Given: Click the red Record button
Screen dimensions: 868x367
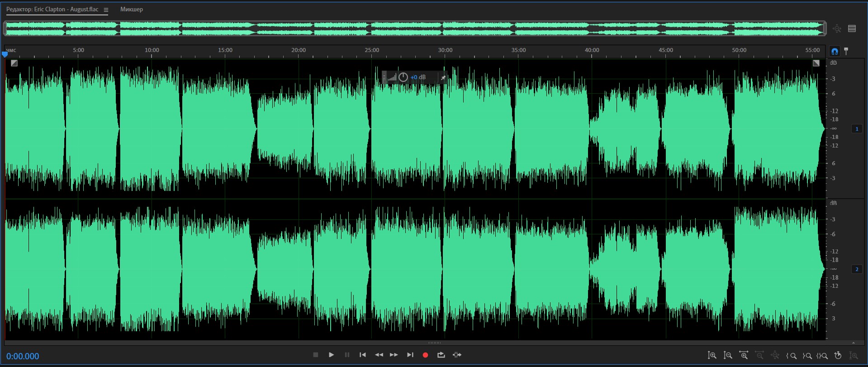Looking at the screenshot, I should (425, 355).
